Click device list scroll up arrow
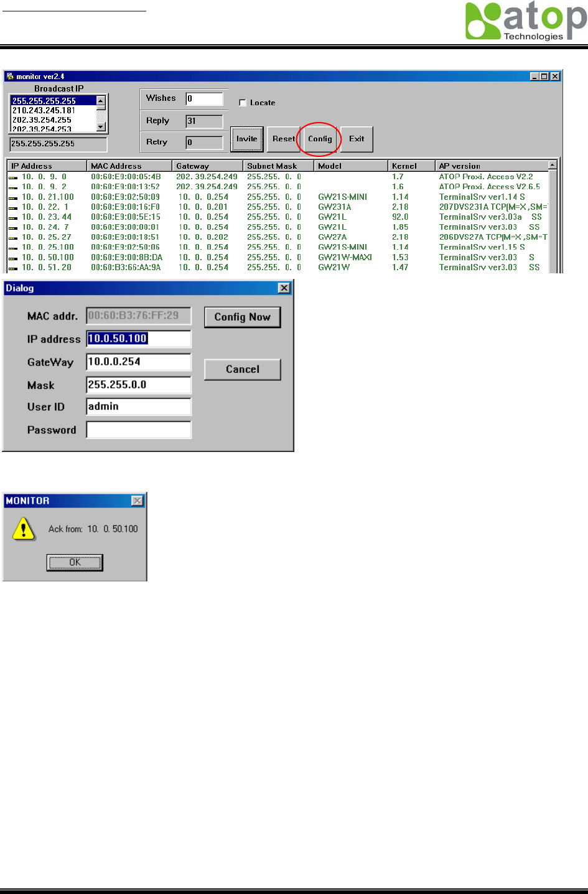The width and height of the screenshot is (588, 894). [x=553, y=165]
